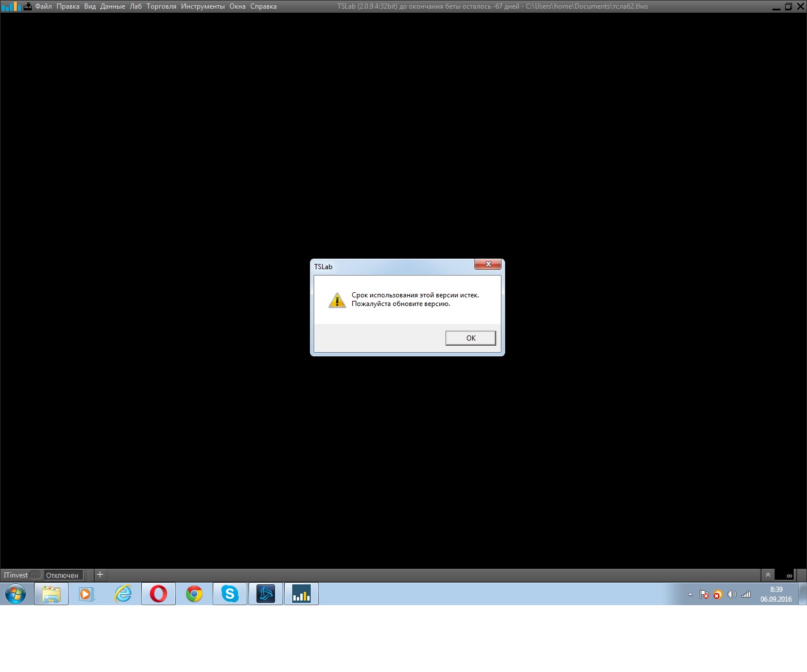Switch to Opera browser in the taskbar
Image resolution: width=807 pixels, height=672 pixels.
159,594
